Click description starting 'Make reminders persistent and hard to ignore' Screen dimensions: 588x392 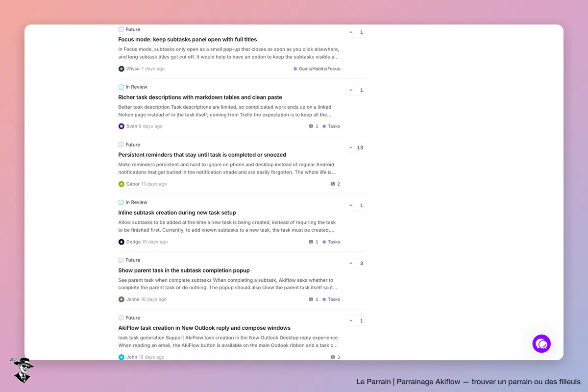[x=227, y=169]
